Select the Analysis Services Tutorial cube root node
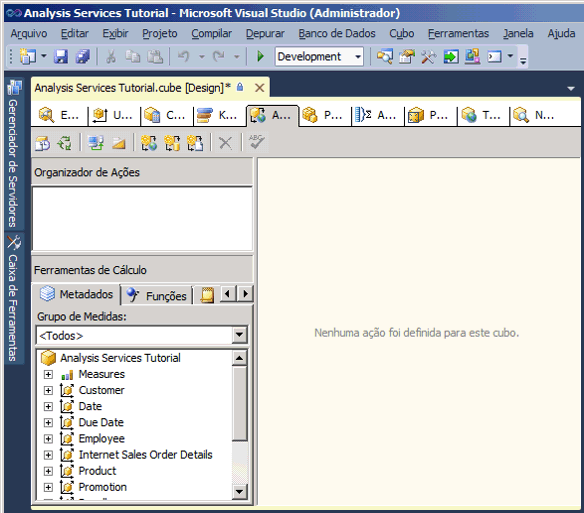The image size is (584, 513). [x=120, y=358]
